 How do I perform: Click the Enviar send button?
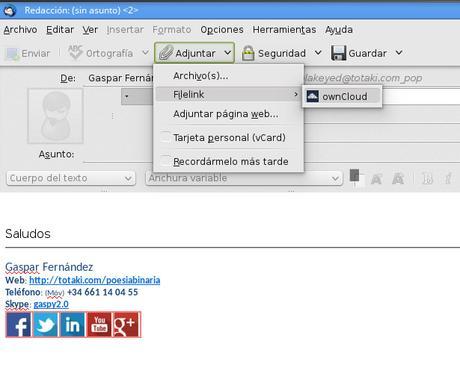click(x=28, y=53)
